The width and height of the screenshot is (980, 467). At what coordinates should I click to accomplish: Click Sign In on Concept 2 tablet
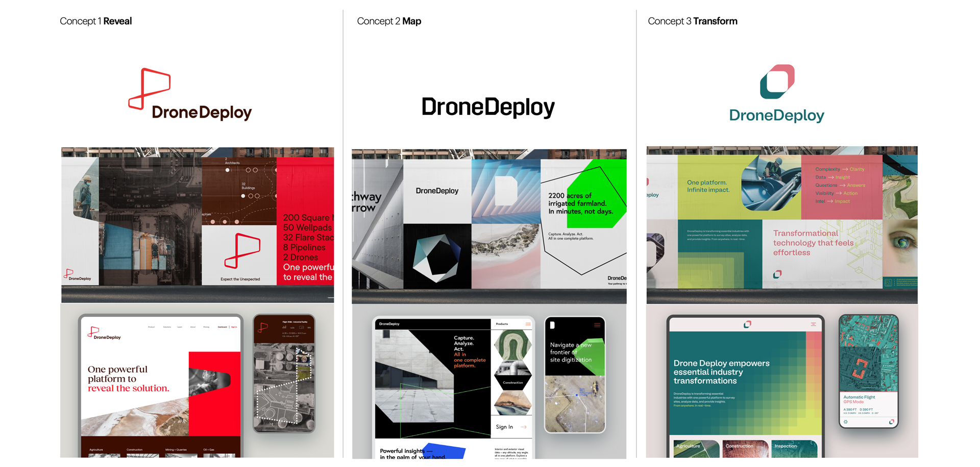pos(504,427)
